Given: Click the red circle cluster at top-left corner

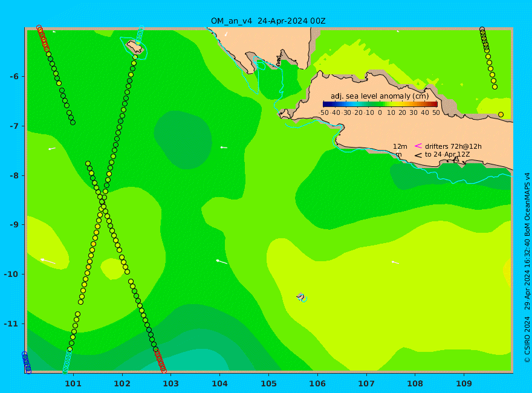Looking at the screenshot, I should click(43, 38).
